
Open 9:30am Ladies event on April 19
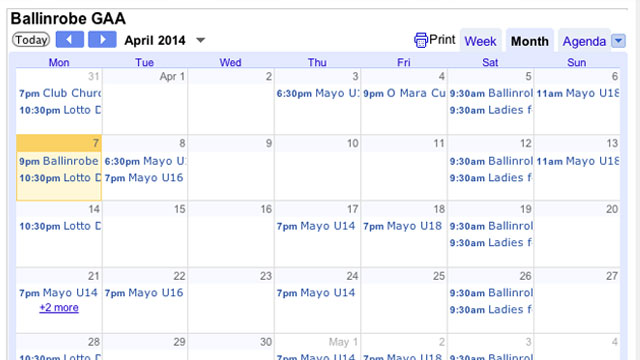click(491, 243)
